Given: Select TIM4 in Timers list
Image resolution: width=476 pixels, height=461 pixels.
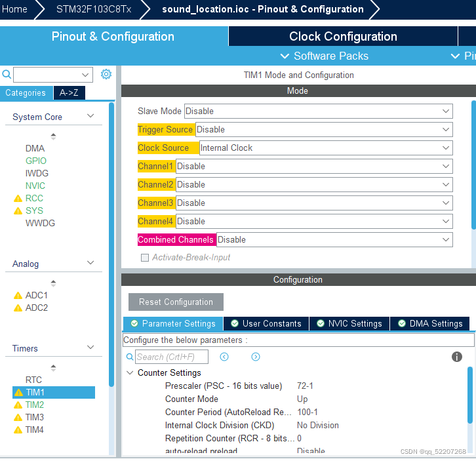Looking at the screenshot, I should coord(34,430).
